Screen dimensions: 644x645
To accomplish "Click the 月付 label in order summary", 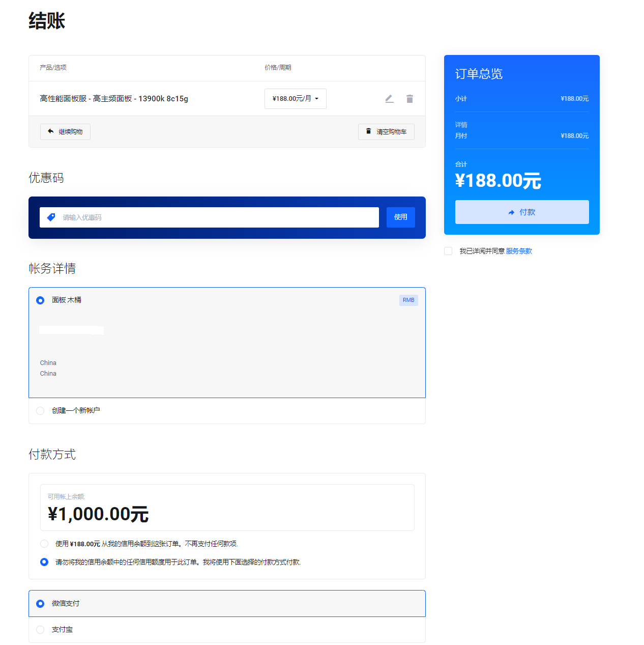I will tap(461, 136).
